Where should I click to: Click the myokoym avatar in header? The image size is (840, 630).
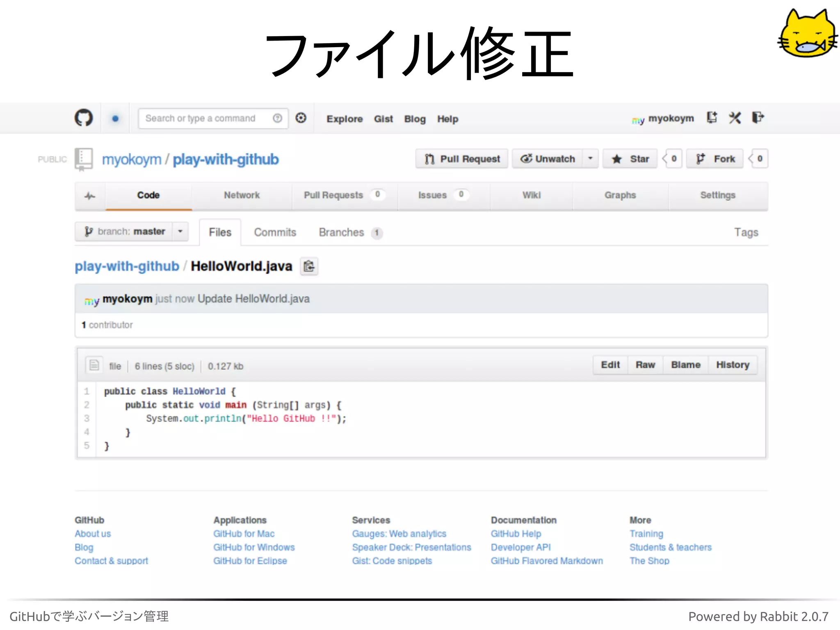pyautogui.click(x=638, y=120)
